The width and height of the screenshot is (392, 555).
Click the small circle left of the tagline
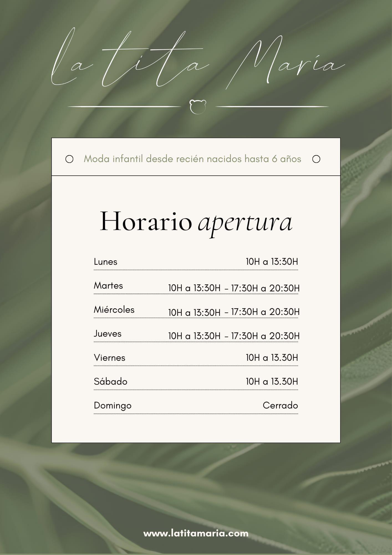coord(69,159)
